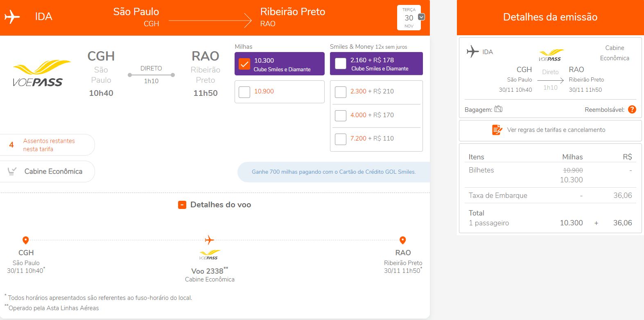
Task: Check the 2.300 + R$ 210 option
Action: (x=341, y=92)
